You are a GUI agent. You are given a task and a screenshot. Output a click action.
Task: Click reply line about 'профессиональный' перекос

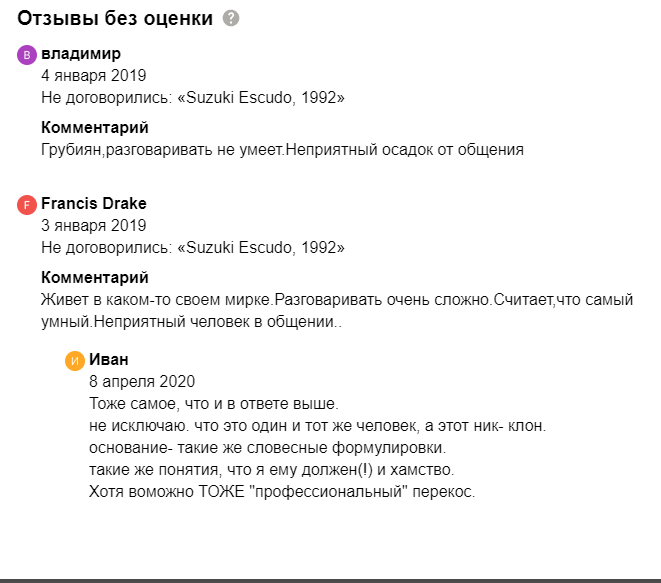282,492
